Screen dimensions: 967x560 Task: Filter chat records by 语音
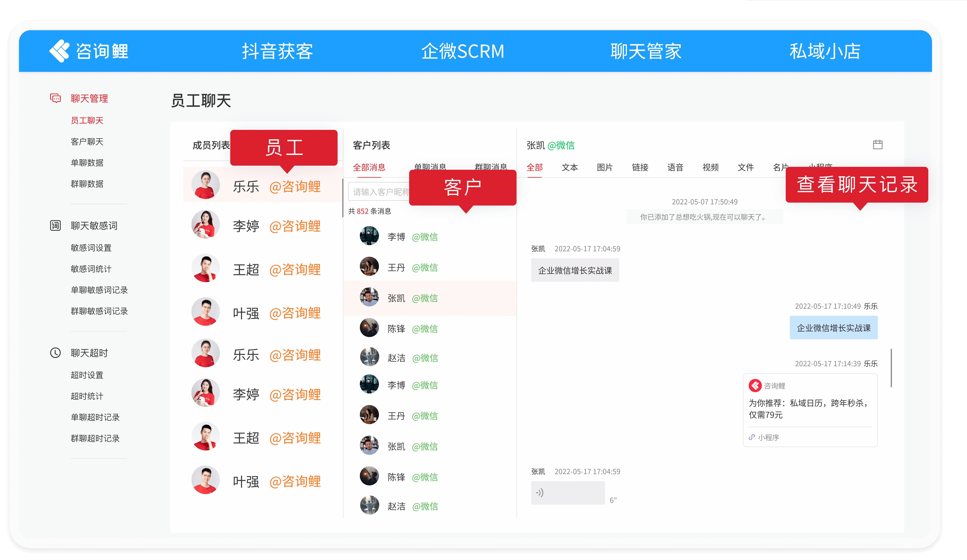point(675,167)
